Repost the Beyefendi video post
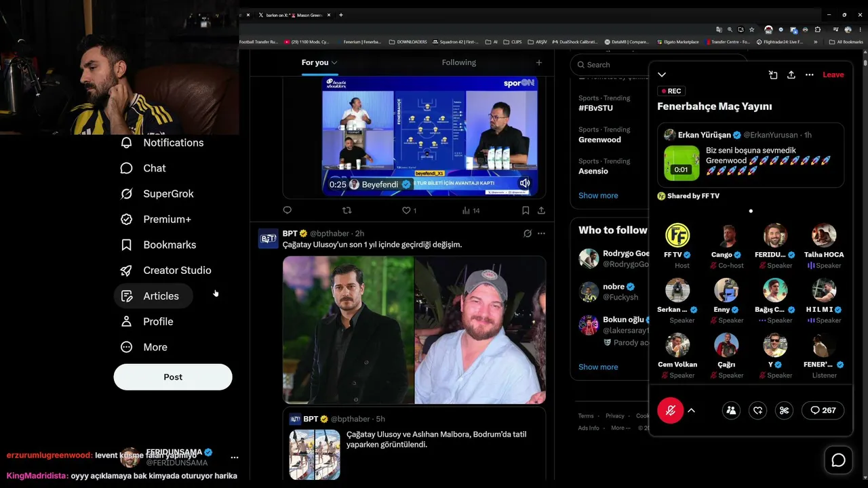This screenshot has height=488, width=868. point(347,210)
